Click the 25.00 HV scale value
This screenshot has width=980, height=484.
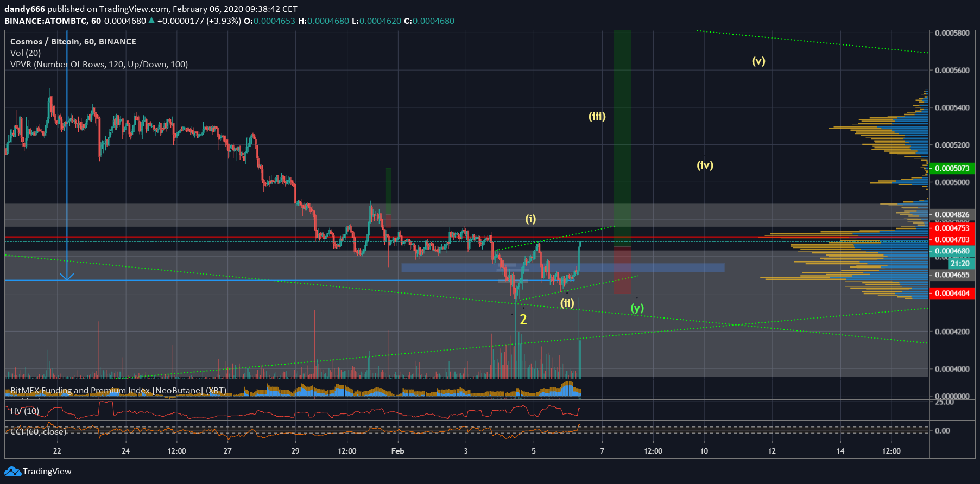(x=944, y=402)
